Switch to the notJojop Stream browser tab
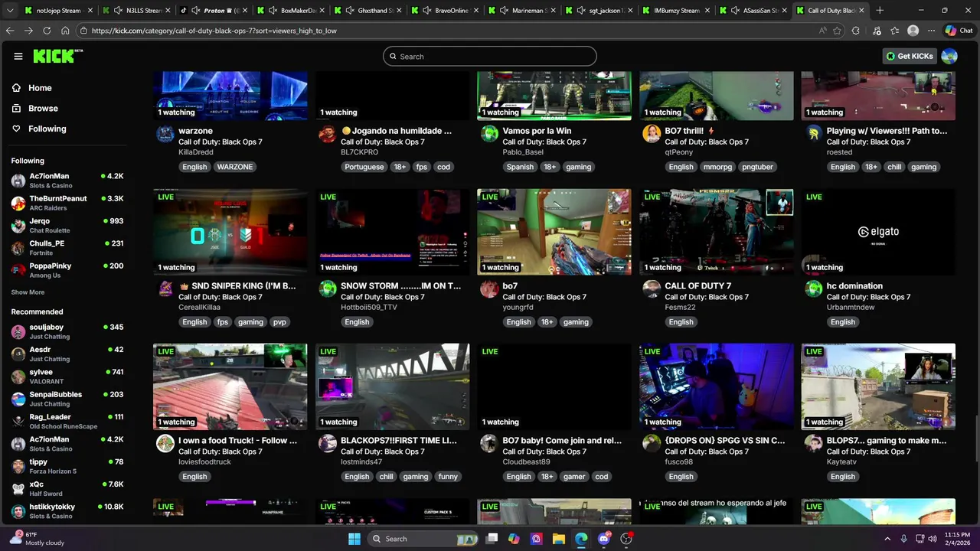The image size is (980, 551). pyautogui.click(x=57, y=11)
